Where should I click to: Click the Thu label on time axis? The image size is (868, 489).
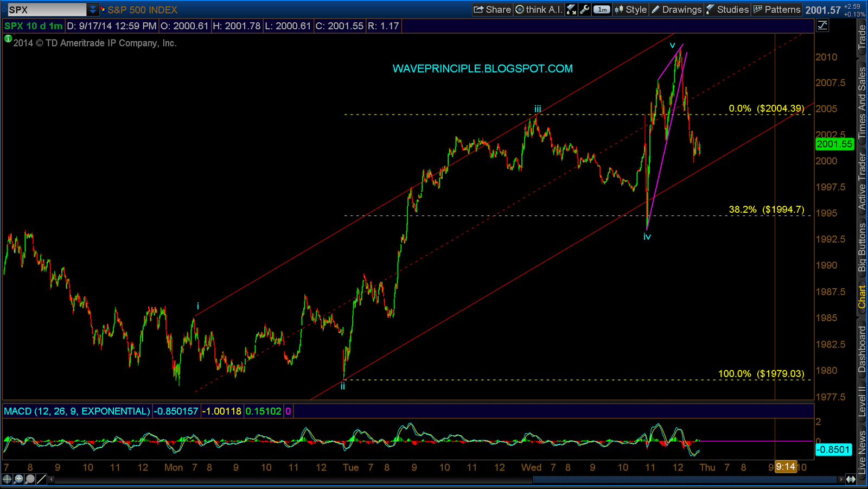[x=707, y=467]
